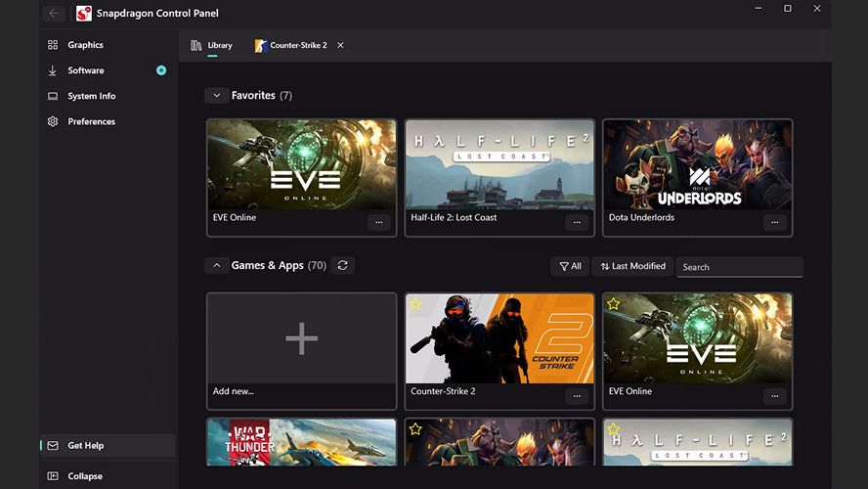The height and width of the screenshot is (489, 868).
Task: Click the Library tab books icon
Action: click(195, 45)
